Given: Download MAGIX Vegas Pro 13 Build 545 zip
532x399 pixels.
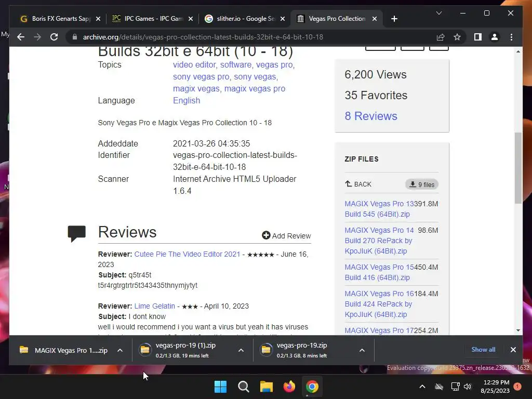Looking at the screenshot, I should [379, 209].
